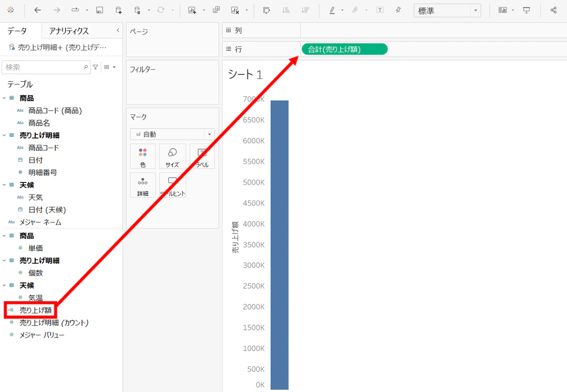The image size is (567, 392).
Task: Click the run update refresh icon
Action: point(160,10)
